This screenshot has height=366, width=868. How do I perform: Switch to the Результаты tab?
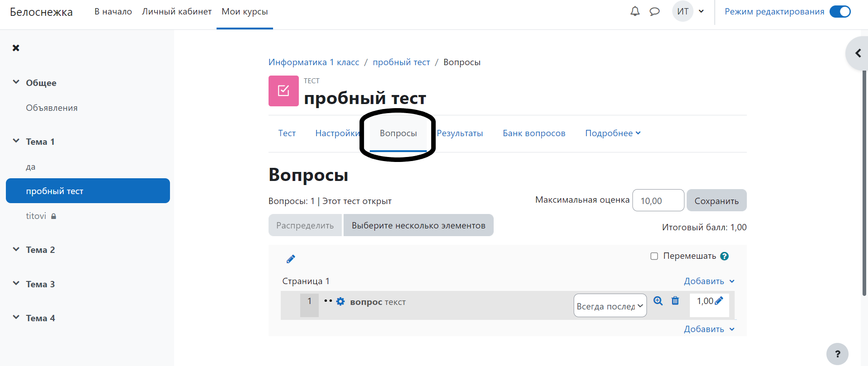click(460, 133)
